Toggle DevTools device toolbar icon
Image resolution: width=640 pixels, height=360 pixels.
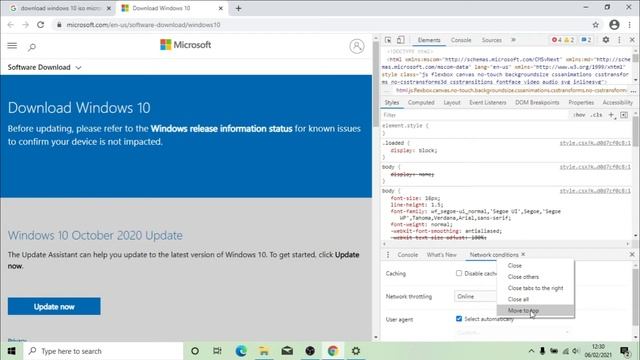coord(401,40)
